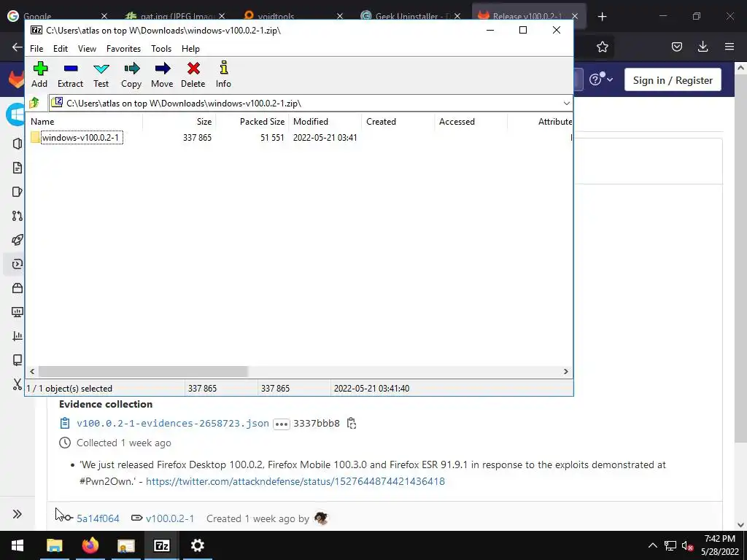Viewport: 747px width, 560px height.
Task: Open the View menu
Action: [x=88, y=49]
